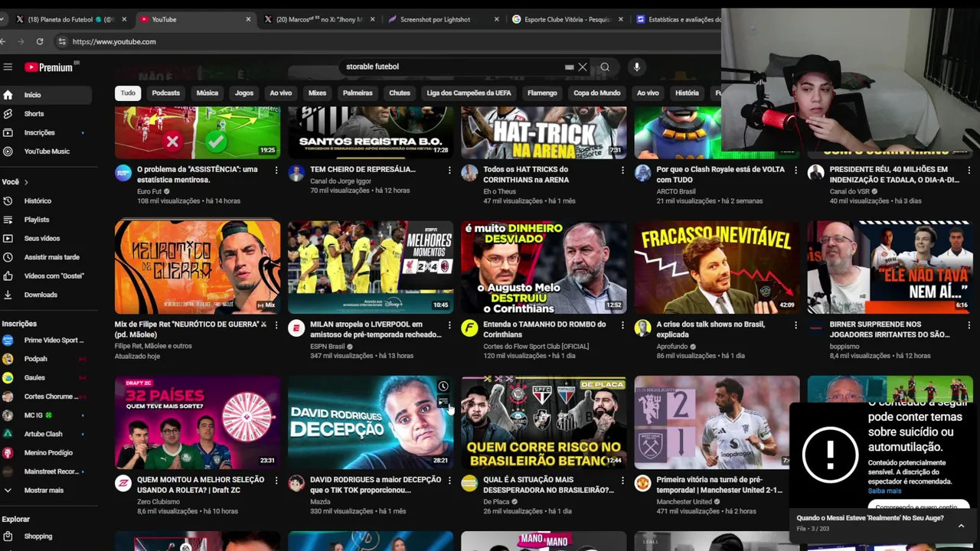Open Podpah subscription channel

coord(46,359)
